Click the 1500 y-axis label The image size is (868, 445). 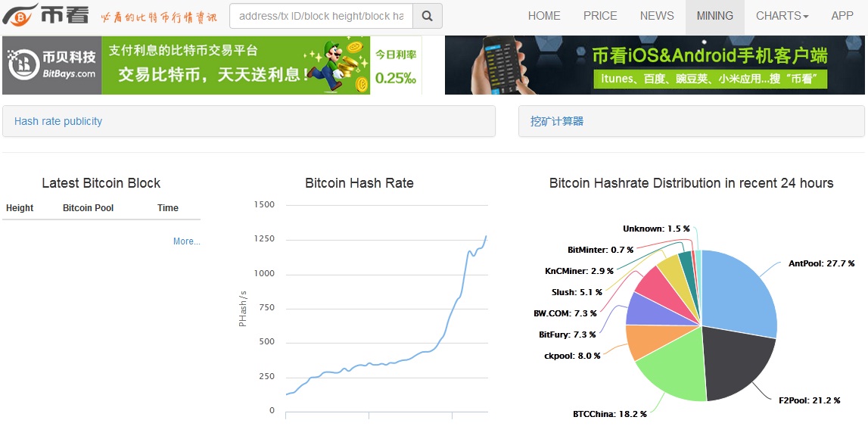(264, 205)
